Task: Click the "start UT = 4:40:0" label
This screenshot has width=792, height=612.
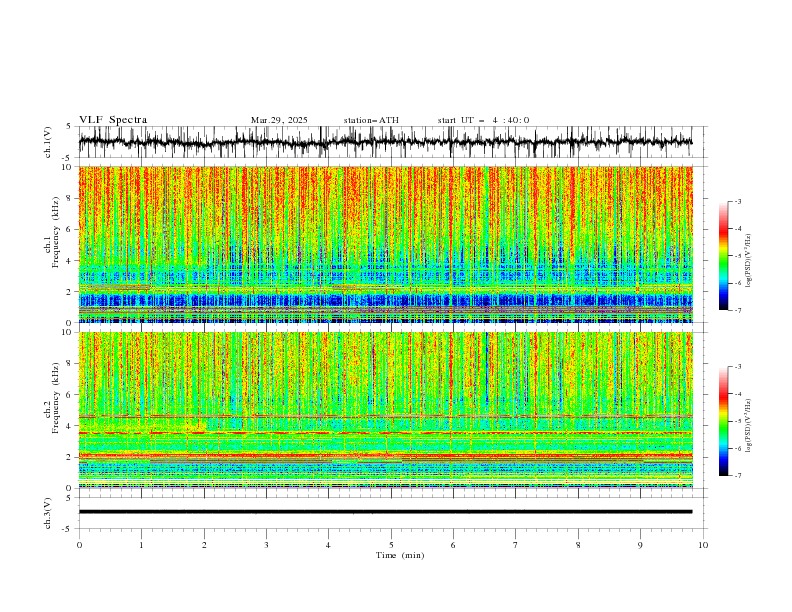Action: [483, 120]
